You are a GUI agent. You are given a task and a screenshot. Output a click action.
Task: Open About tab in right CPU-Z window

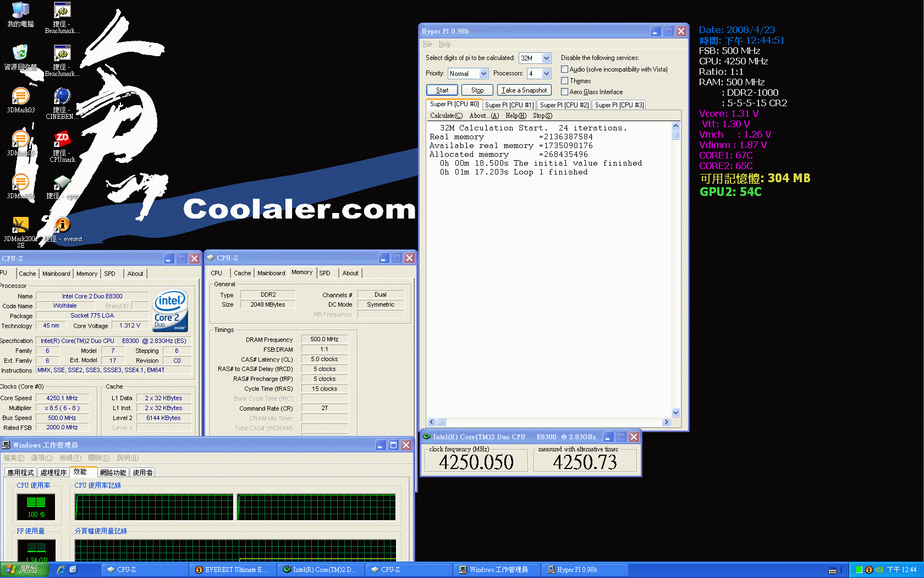coord(350,273)
